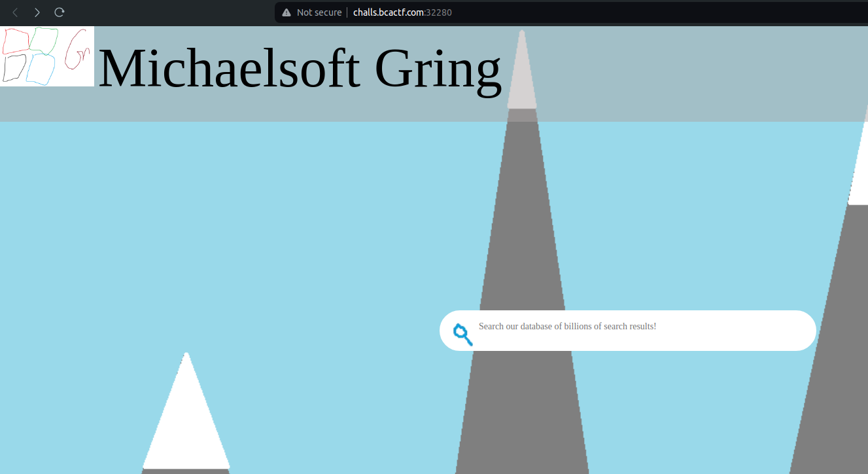Click the black outlined square in logo

pos(14,67)
